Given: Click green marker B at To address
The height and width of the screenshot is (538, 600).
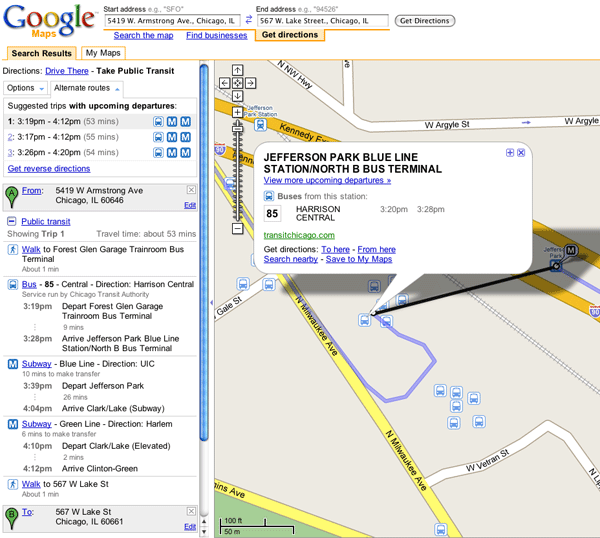Looking at the screenshot, I should click(x=11, y=518).
